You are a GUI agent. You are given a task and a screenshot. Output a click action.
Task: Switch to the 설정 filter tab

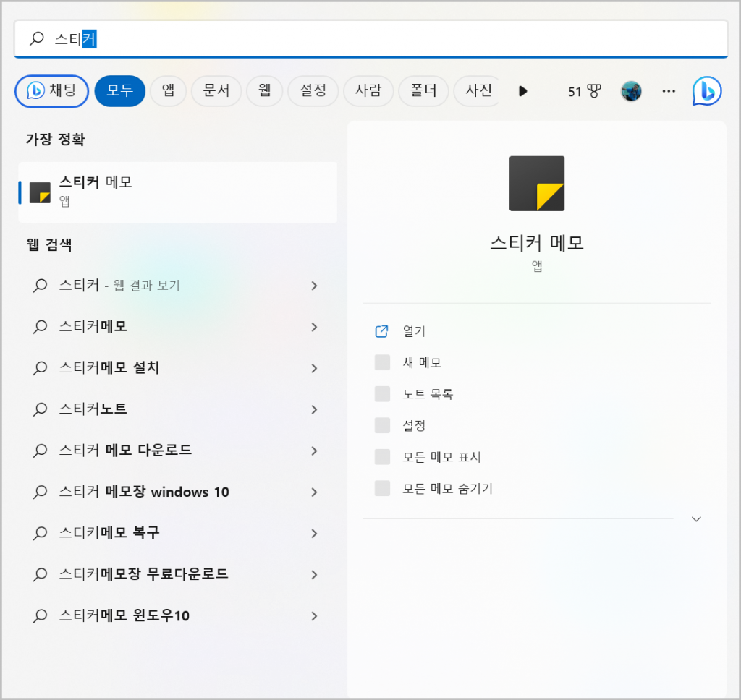(x=313, y=90)
